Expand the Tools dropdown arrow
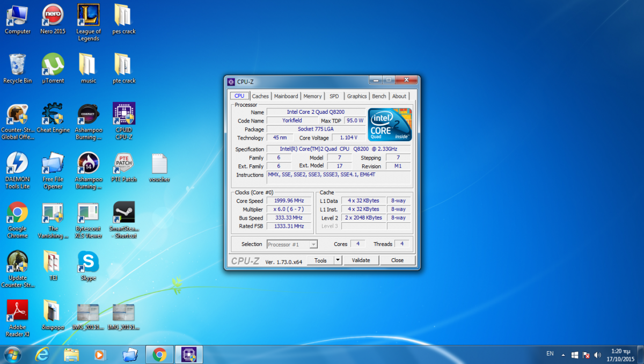This screenshot has width=644, height=364. [x=338, y=260]
